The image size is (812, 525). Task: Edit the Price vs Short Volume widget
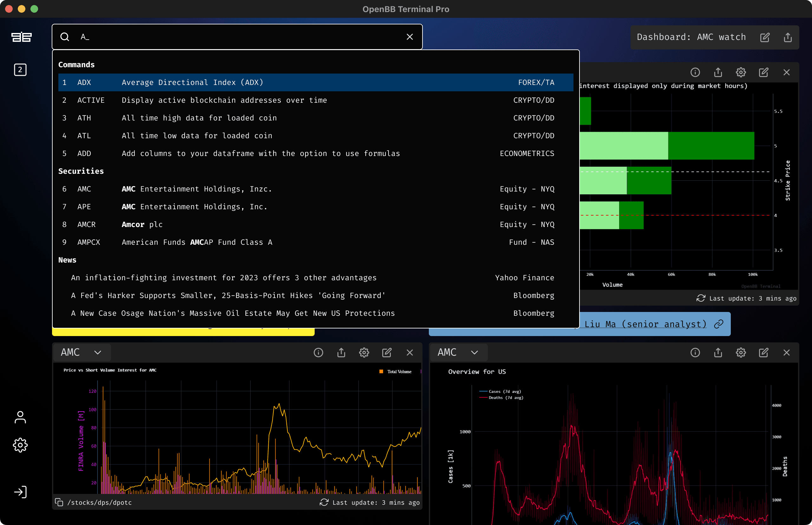point(386,353)
